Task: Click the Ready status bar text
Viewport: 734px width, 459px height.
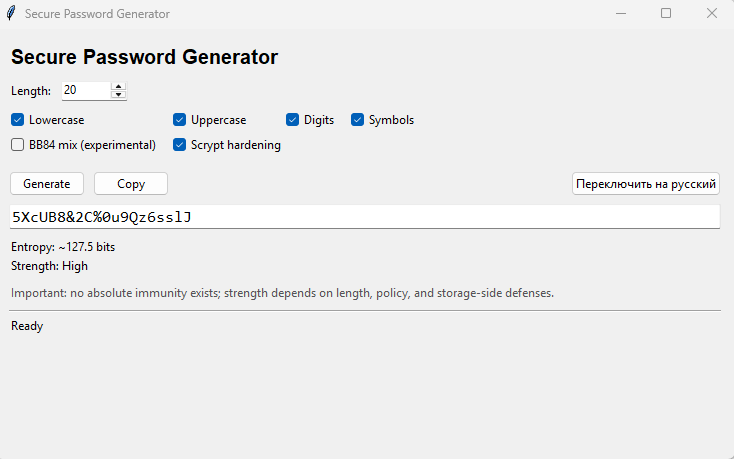Action: (x=27, y=326)
